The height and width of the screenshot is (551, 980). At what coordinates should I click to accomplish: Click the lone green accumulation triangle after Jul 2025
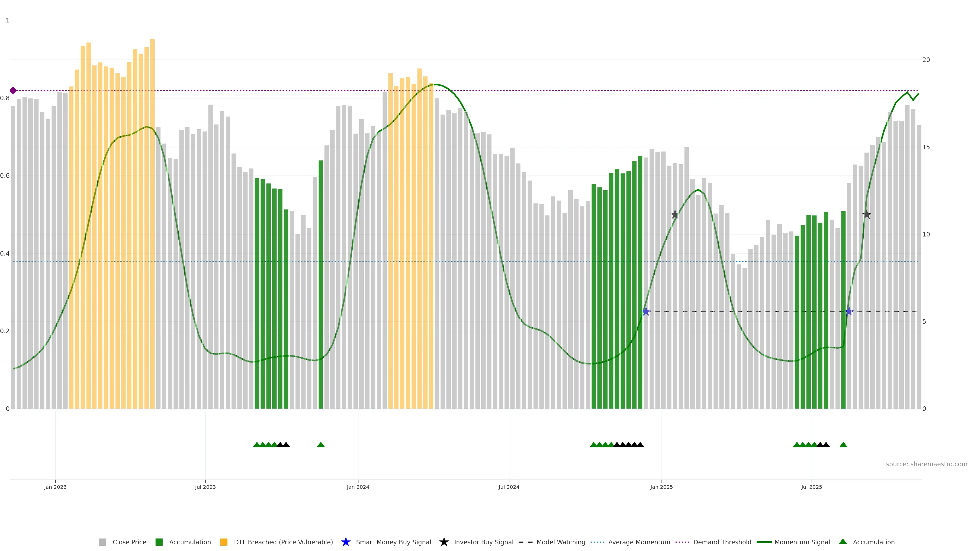pos(843,445)
